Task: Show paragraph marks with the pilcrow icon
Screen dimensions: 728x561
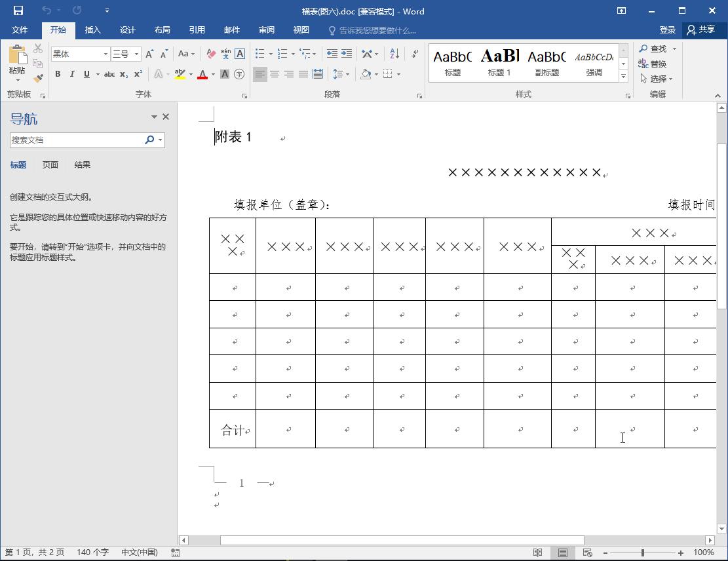Action: (x=413, y=53)
